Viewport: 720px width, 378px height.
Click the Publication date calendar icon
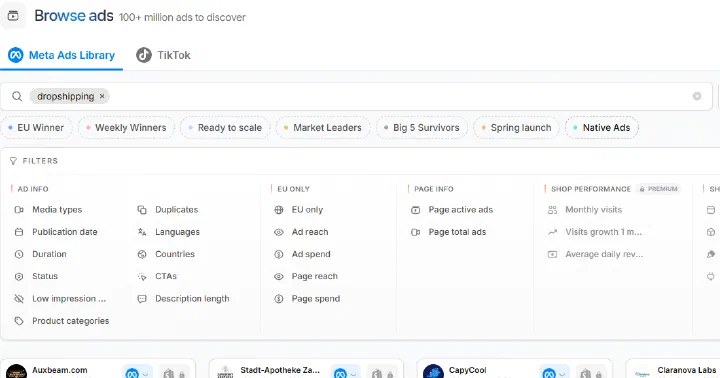click(x=19, y=232)
